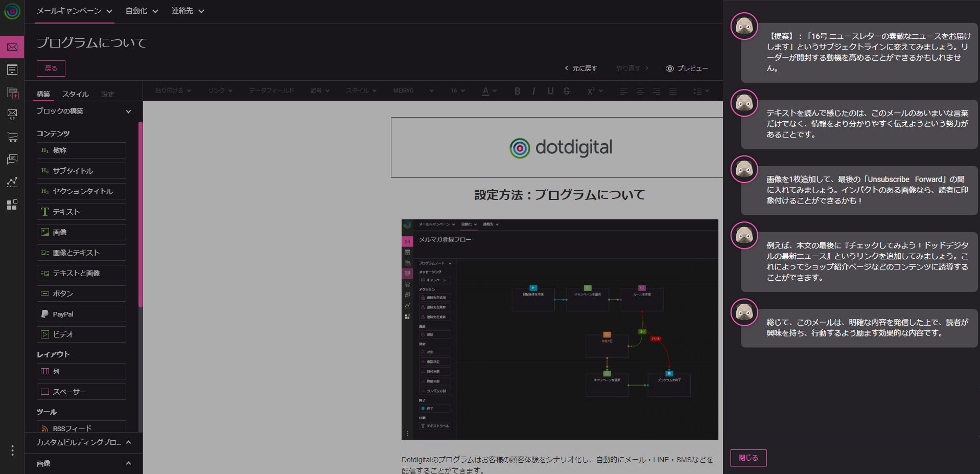Viewport: 980px width, 474px height.
Task: Open the リンク dropdown
Action: tap(220, 91)
